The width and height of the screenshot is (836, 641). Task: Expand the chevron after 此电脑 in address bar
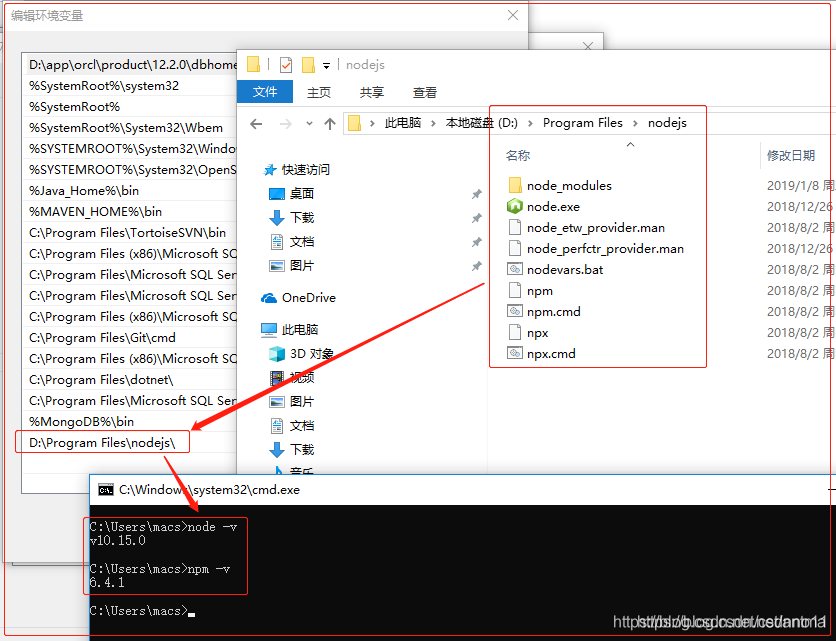(433, 123)
